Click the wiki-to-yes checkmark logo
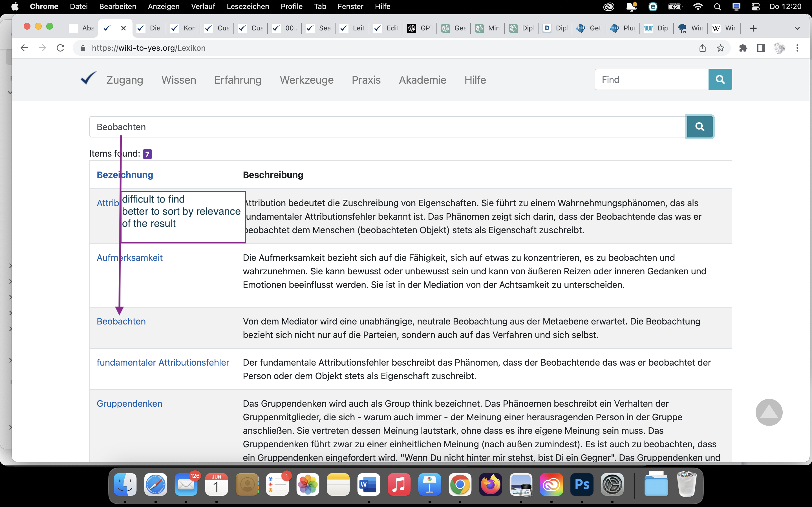This screenshot has width=812, height=507. 89,79
